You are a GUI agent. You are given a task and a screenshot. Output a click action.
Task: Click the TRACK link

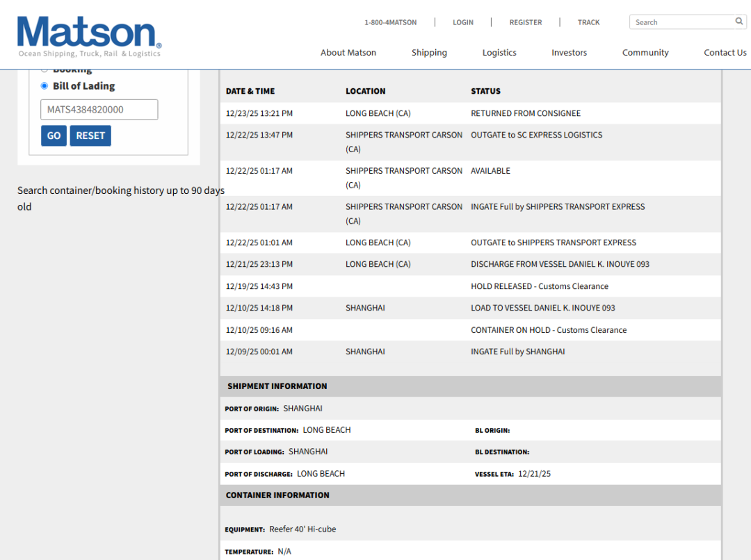(x=588, y=22)
